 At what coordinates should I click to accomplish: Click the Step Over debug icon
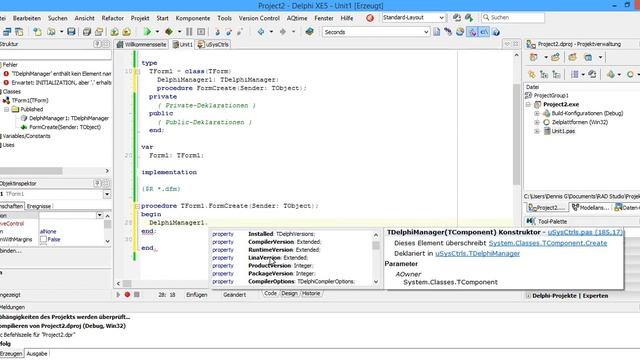tap(229, 32)
